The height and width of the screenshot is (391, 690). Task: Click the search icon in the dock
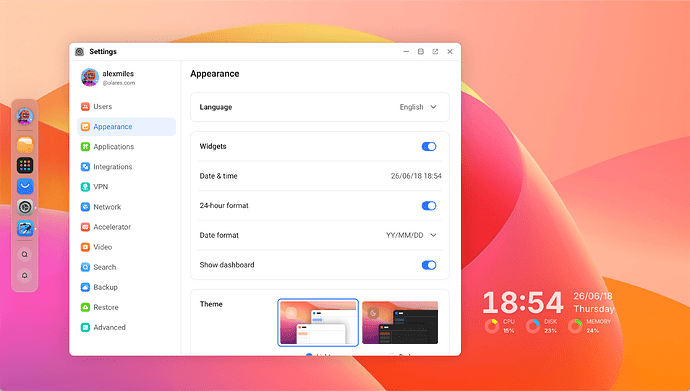click(x=25, y=254)
